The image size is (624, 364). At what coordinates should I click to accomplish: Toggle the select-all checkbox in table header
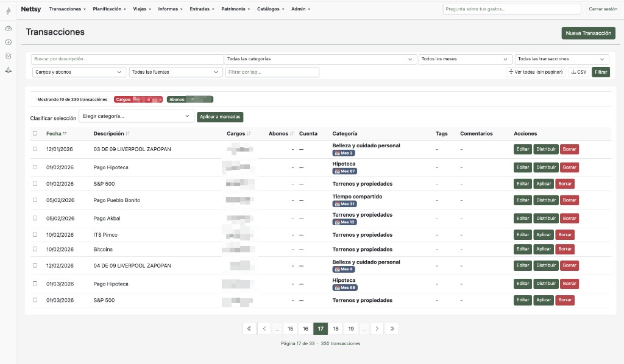click(35, 133)
